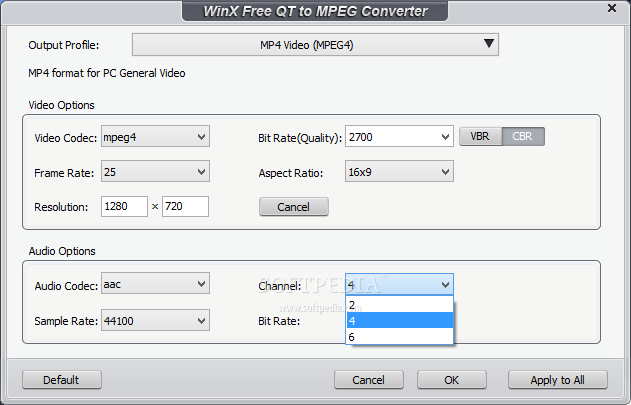Choose 4 channels option in list
Image resolution: width=631 pixels, height=405 pixels.
pyautogui.click(x=400, y=321)
